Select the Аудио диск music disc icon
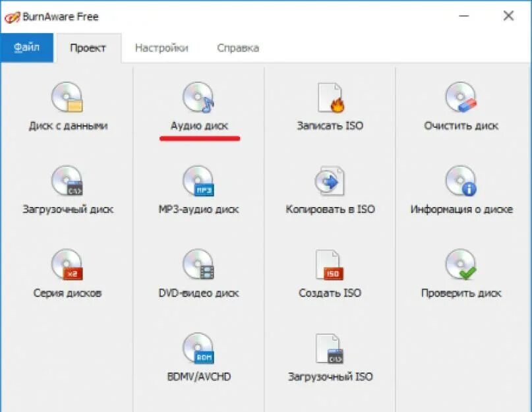 pos(198,97)
